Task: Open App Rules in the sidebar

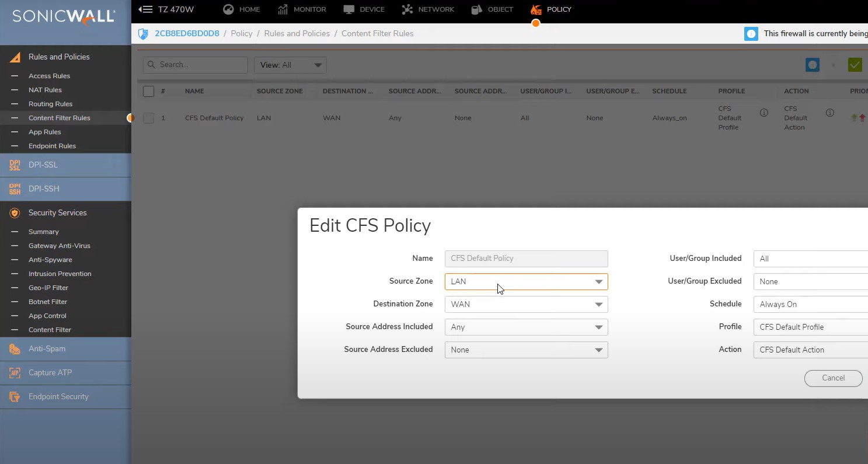Action: pyautogui.click(x=44, y=132)
